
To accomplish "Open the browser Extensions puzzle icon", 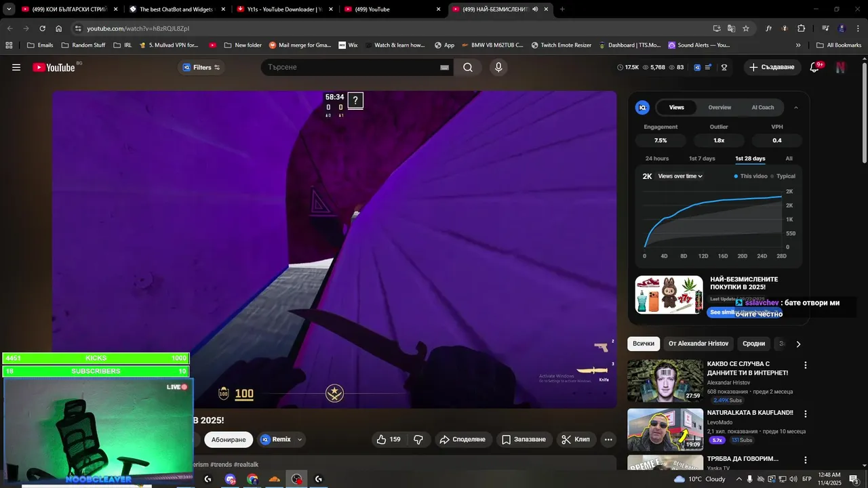I will tap(802, 28).
